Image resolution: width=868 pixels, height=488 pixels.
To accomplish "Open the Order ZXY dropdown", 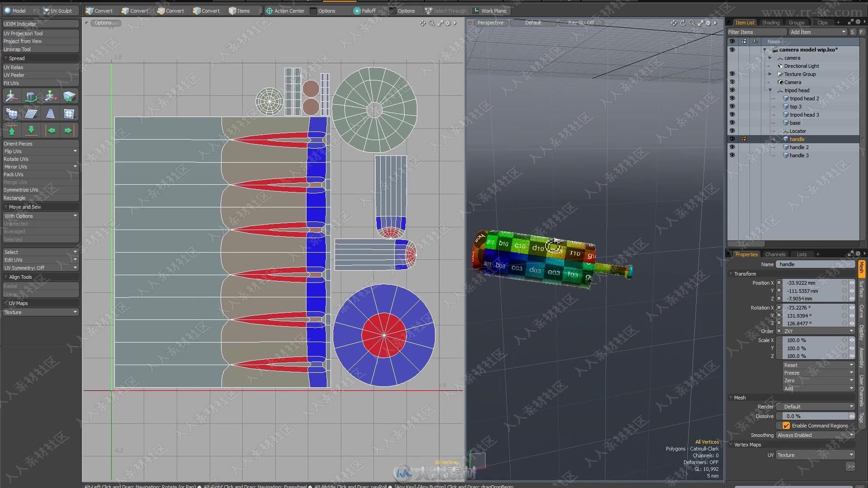I will tap(819, 331).
